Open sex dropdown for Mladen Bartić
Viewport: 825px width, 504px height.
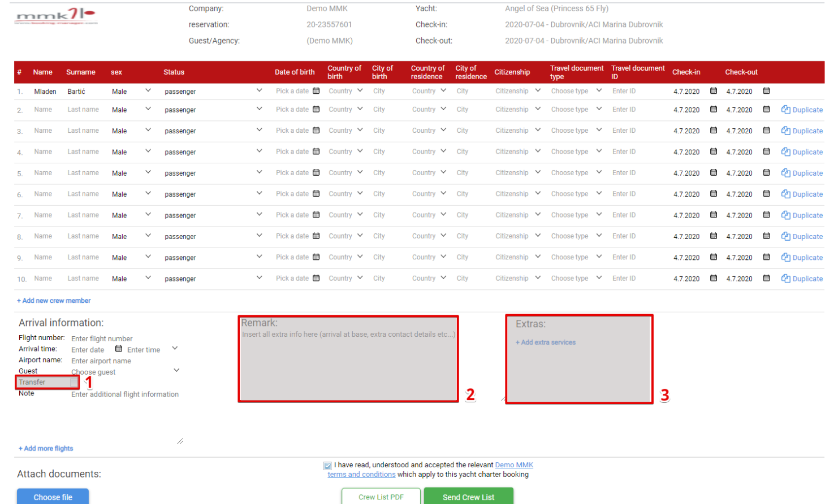point(148,90)
